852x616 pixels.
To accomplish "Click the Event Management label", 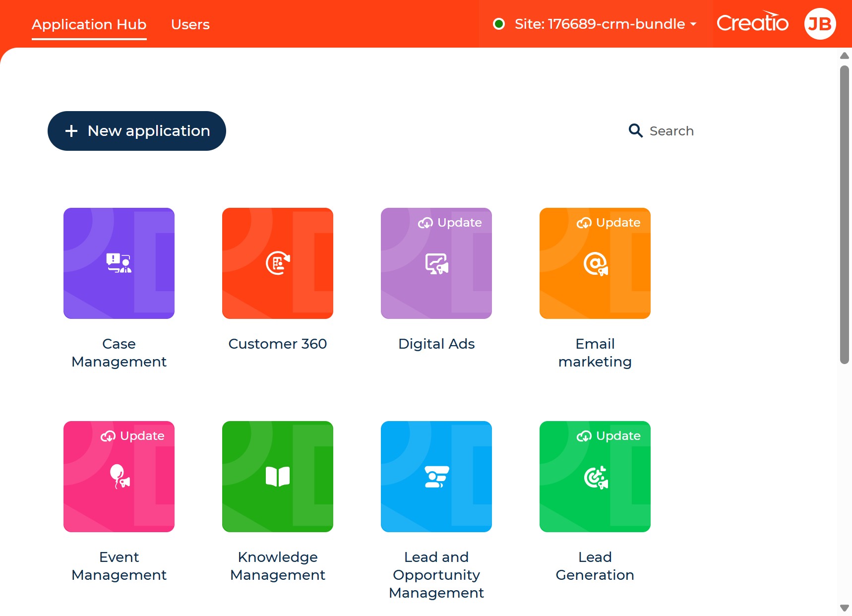I will coord(119,566).
